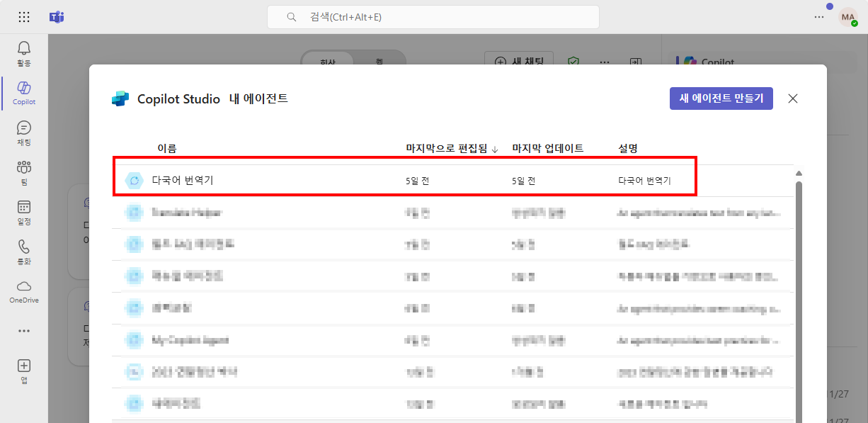Open Teams in the left sidebar
868x423 pixels.
pos(24,172)
